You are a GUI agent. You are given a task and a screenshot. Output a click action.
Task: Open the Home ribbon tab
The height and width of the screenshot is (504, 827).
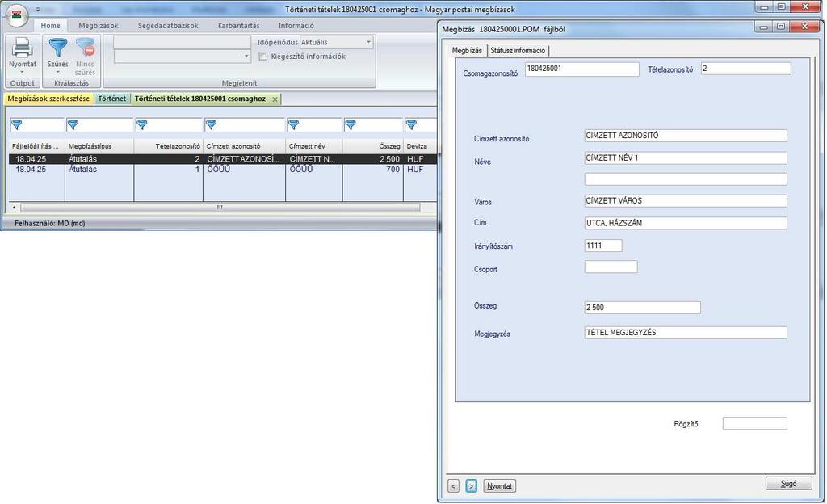(x=51, y=25)
